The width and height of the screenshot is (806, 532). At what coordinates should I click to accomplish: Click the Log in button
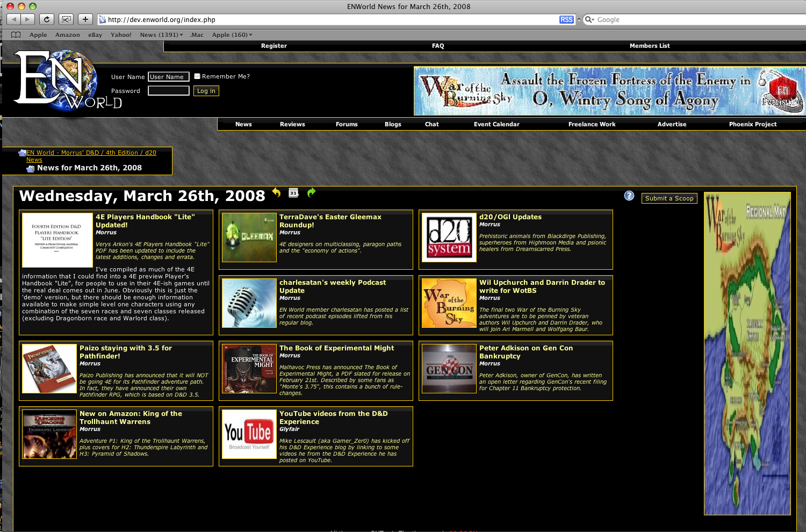click(x=206, y=91)
